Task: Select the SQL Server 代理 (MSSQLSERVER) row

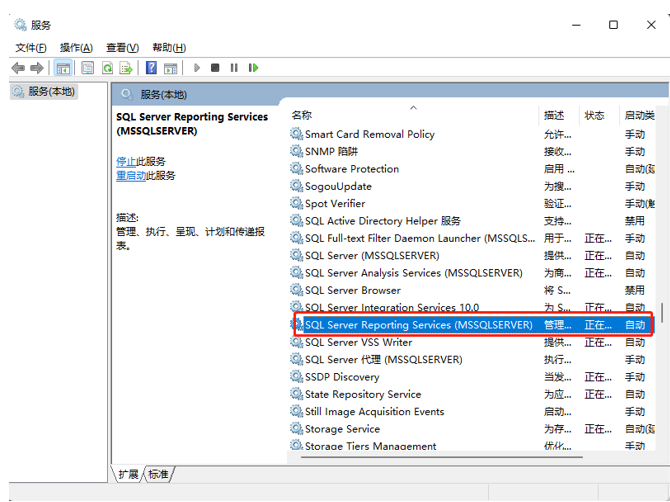Action: 472,359
